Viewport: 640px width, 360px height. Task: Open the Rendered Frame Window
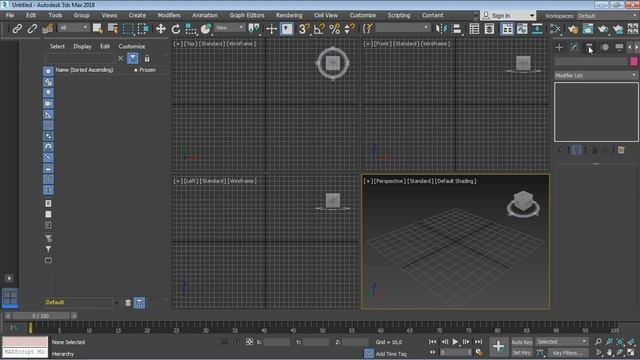click(x=588, y=29)
